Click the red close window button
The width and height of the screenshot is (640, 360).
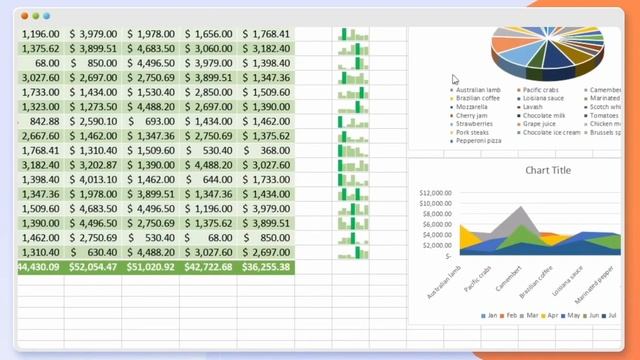click(x=25, y=16)
